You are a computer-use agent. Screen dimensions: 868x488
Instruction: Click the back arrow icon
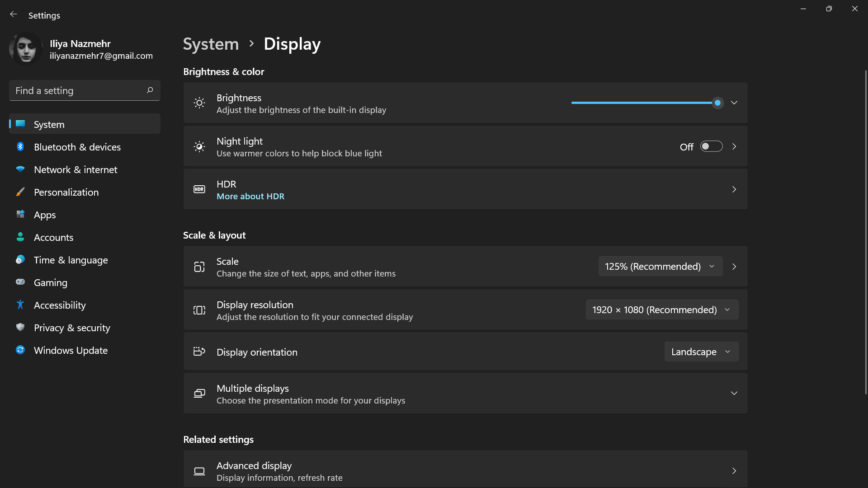click(14, 14)
